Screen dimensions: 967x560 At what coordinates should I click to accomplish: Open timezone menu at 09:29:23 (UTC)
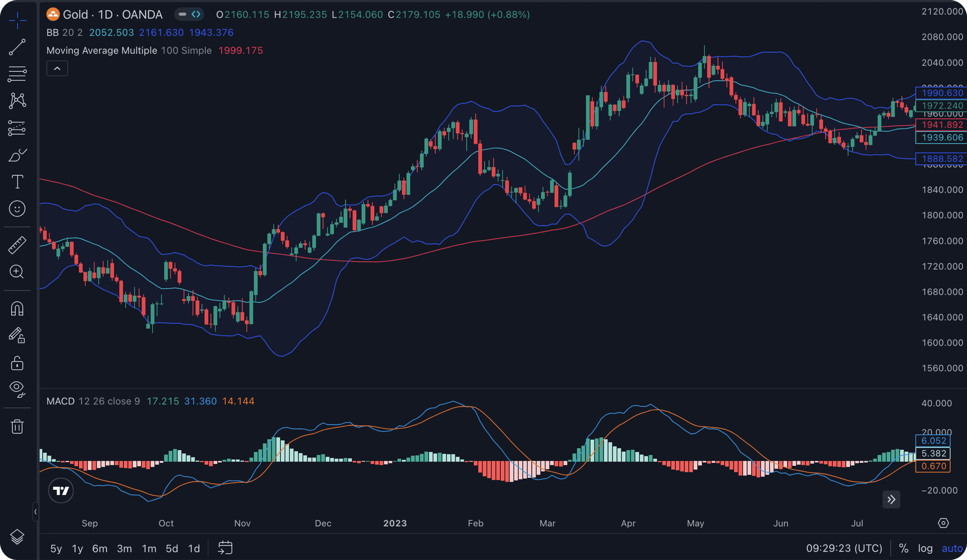[844, 548]
